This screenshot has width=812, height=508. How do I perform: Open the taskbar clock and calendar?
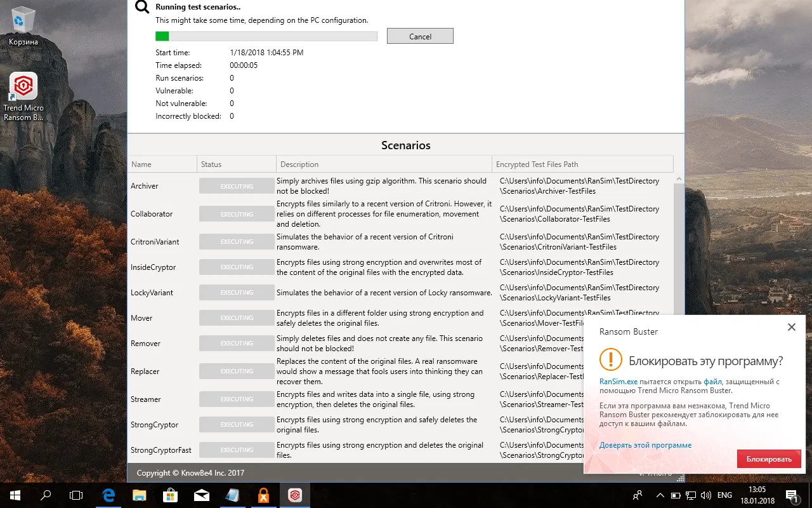(757, 495)
